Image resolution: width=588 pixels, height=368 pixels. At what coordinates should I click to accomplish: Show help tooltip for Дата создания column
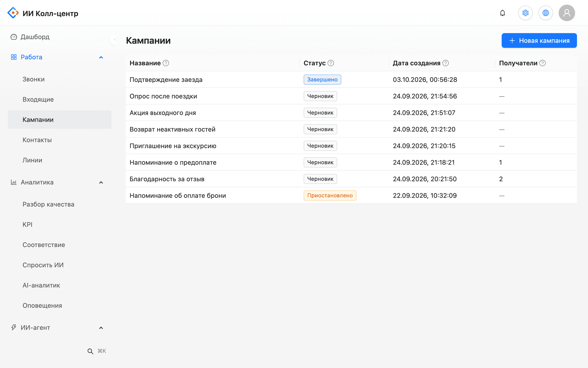(446, 63)
